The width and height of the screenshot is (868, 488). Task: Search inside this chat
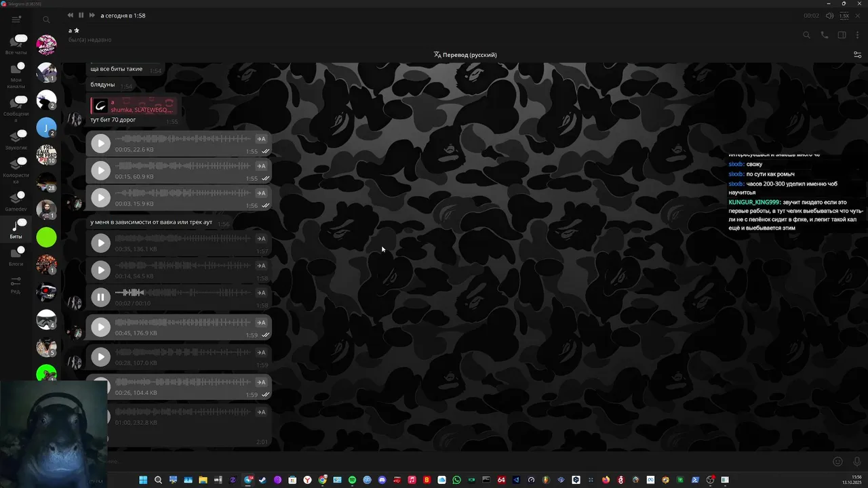[807, 35]
